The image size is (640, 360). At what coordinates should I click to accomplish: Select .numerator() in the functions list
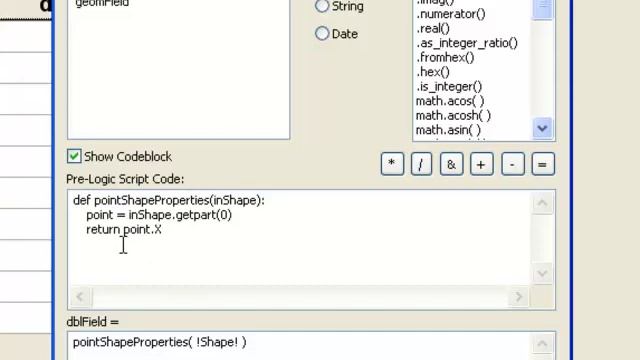pos(451,14)
